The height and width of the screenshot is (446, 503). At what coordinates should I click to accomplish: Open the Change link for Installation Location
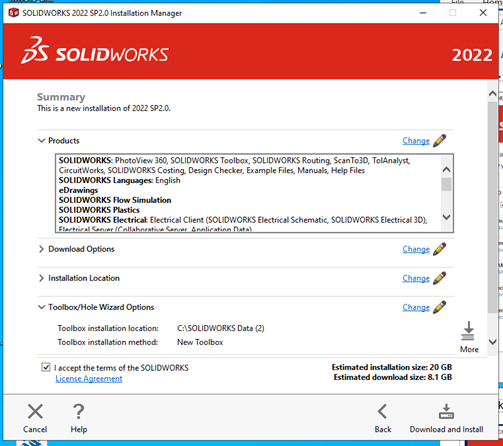point(416,278)
